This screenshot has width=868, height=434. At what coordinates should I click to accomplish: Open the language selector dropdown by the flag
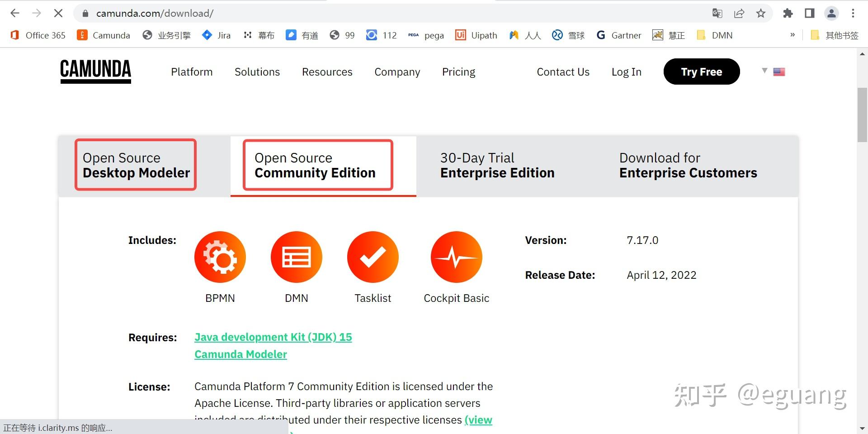tap(774, 72)
